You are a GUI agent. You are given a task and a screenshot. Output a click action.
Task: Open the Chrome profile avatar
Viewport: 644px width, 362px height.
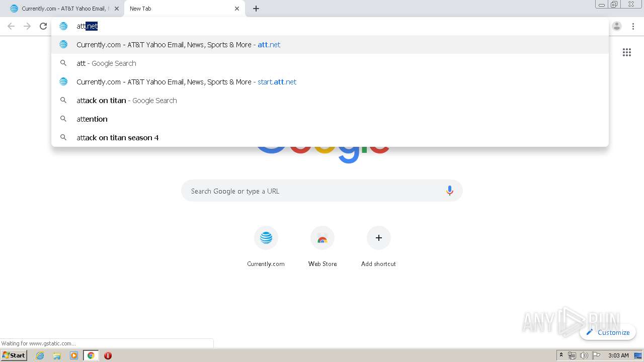[x=617, y=26]
